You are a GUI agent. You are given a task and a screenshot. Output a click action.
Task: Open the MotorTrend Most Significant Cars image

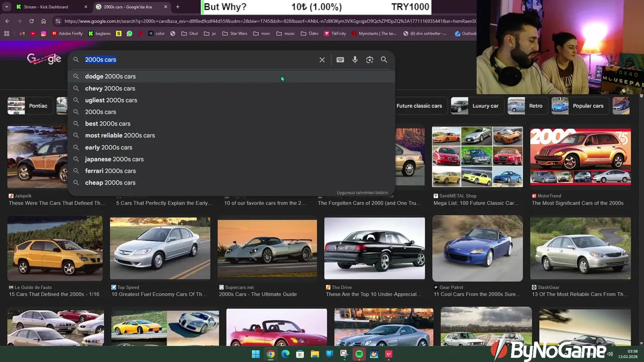(x=580, y=156)
